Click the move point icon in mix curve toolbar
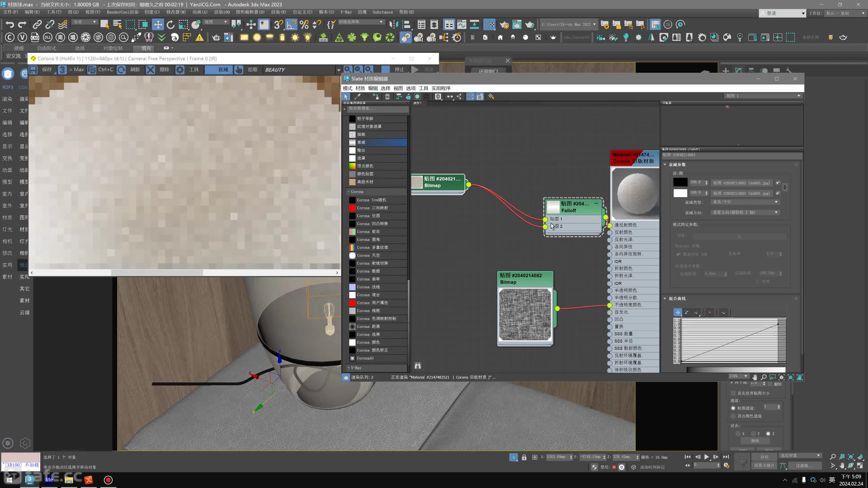Viewport: 868px width, 488px height. point(677,312)
